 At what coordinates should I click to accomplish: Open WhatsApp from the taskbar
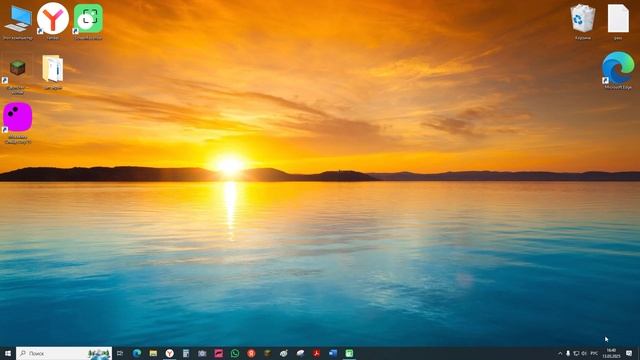click(235, 353)
